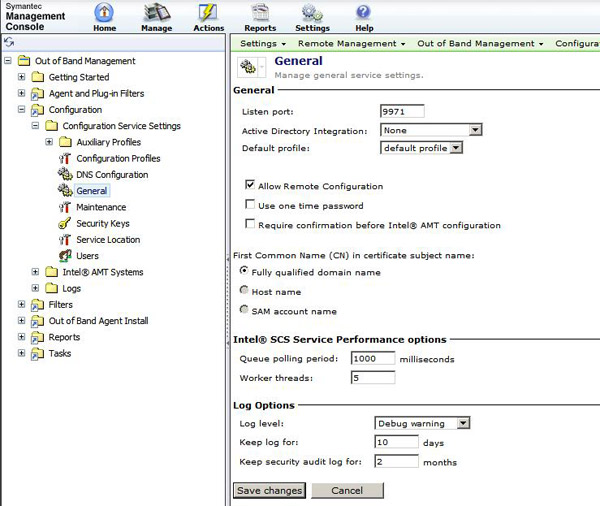The image size is (600, 506).
Task: Enable Use one time password checkbox
Action: [x=250, y=204]
